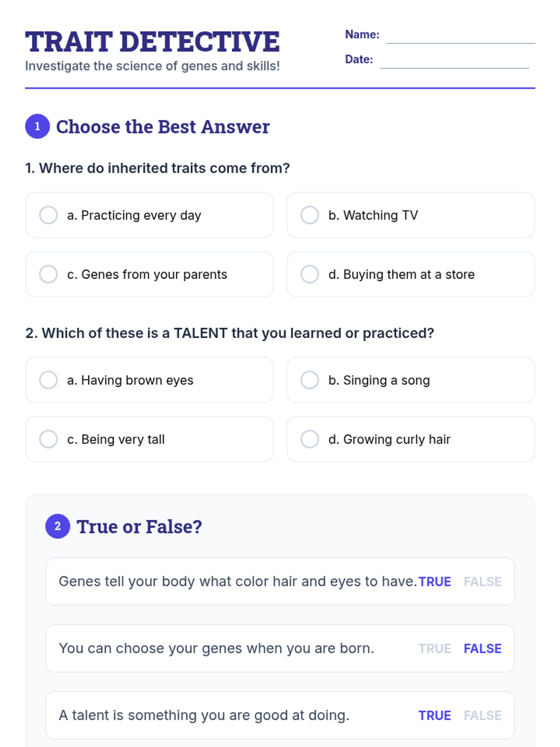The height and width of the screenshot is (747, 560).
Task: Choose FALSE for choosing your genes statement
Action: (483, 648)
